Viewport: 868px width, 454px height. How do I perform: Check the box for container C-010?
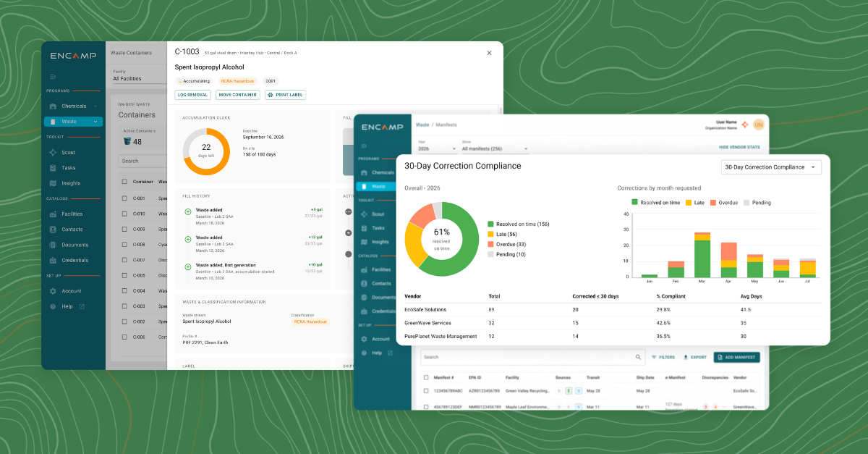[x=124, y=213]
